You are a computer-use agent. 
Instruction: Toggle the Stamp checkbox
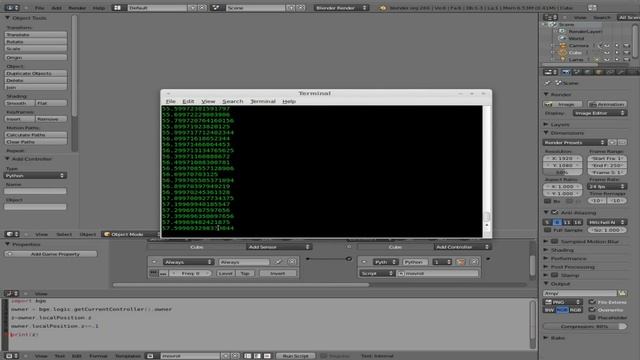pos(554,276)
